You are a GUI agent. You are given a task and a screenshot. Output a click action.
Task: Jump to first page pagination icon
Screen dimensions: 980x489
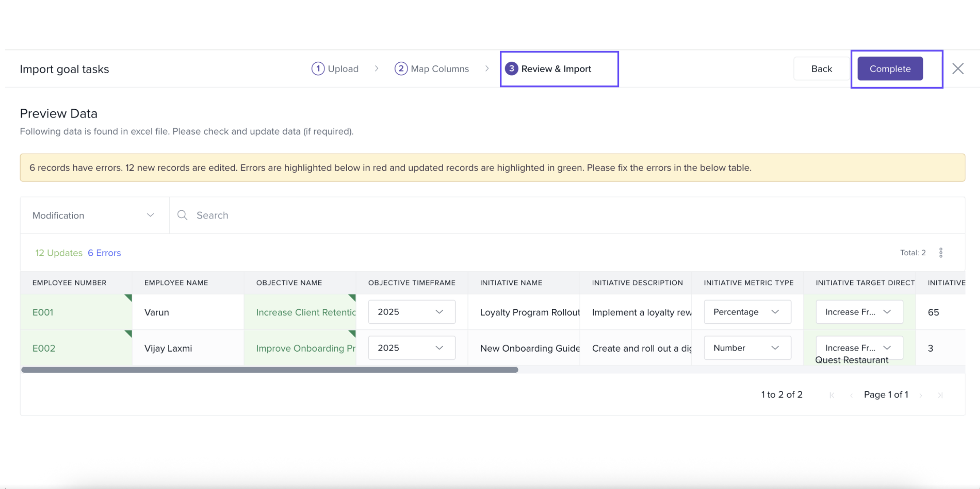pyautogui.click(x=832, y=395)
